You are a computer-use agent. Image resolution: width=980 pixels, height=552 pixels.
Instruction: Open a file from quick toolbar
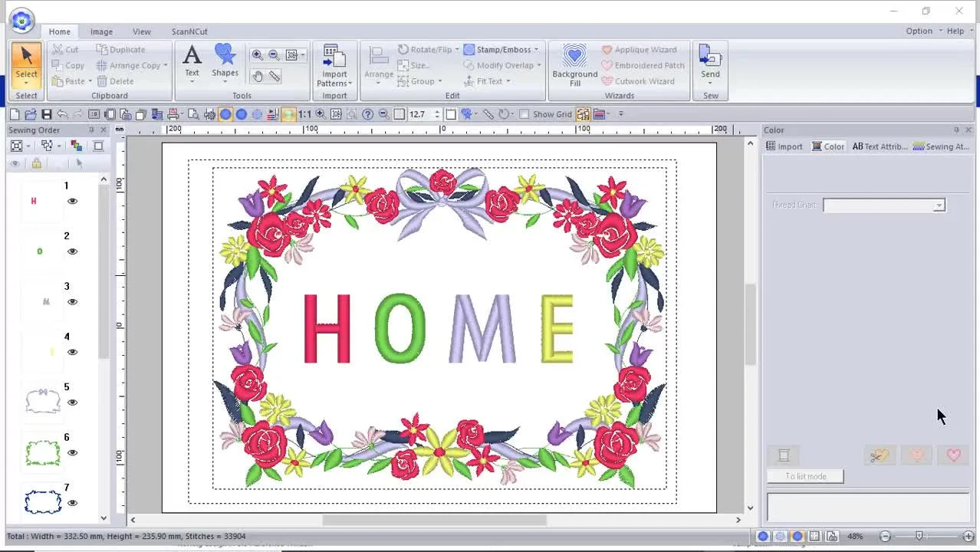click(31, 114)
